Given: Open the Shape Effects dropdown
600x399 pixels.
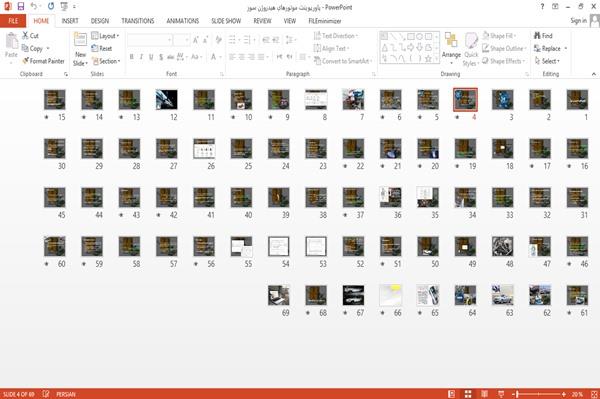Looking at the screenshot, I should (x=504, y=61).
